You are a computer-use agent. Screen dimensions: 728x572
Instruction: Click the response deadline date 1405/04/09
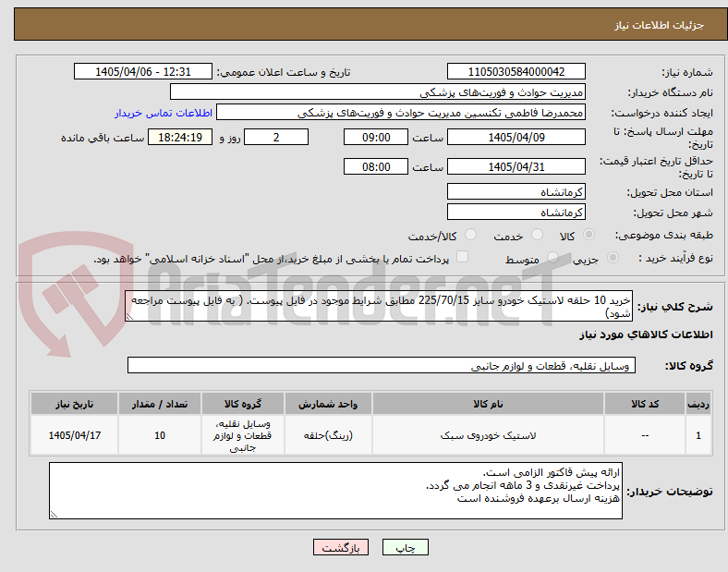(516, 137)
